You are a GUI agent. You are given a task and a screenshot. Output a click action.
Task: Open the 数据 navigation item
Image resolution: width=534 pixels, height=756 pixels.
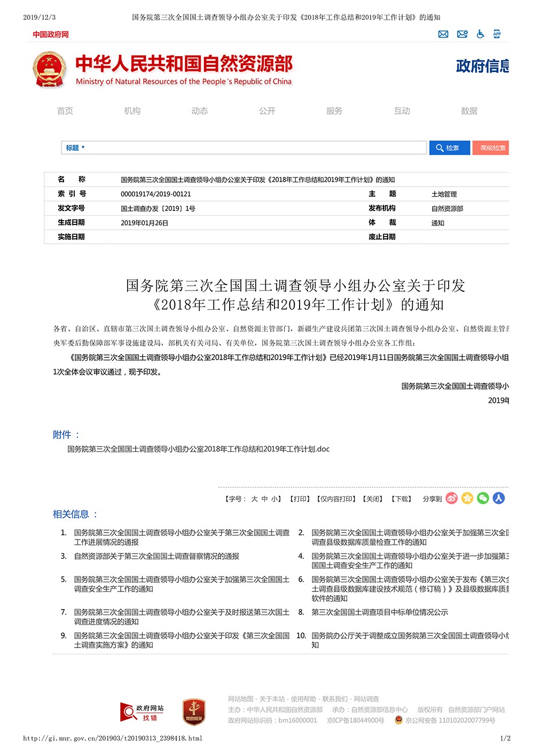point(469,111)
